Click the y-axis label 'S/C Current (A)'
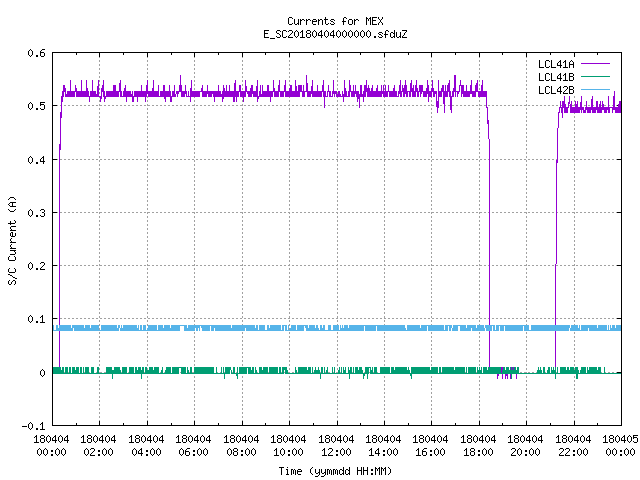Image resolution: width=640 pixels, height=480 pixels. click(x=12, y=241)
